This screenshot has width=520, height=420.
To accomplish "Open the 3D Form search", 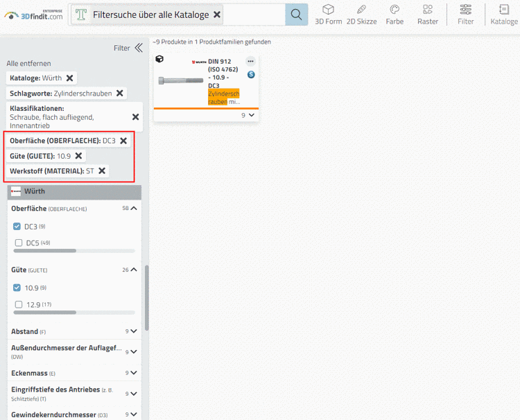I will (328, 15).
